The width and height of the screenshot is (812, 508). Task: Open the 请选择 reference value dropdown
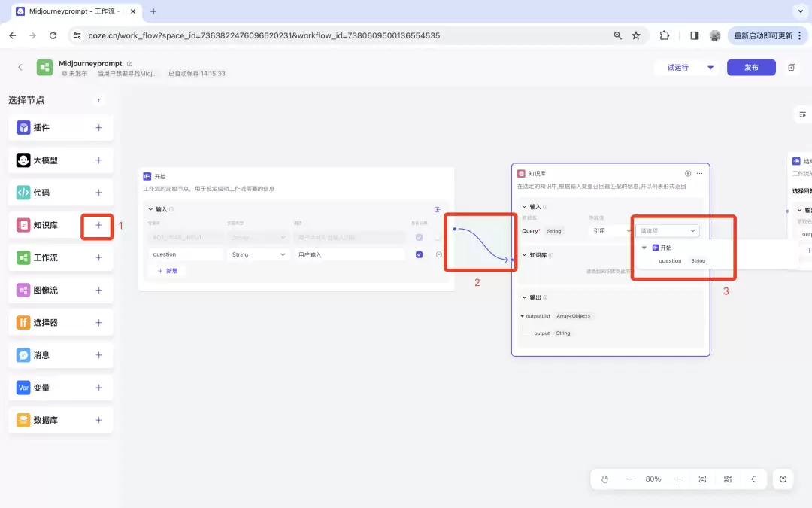[667, 231]
